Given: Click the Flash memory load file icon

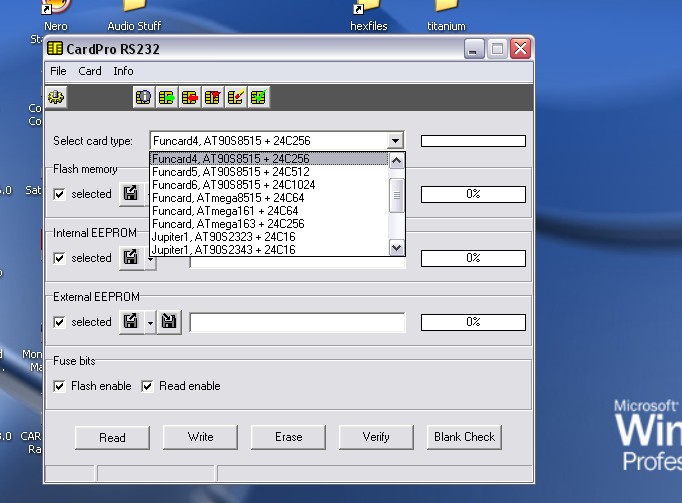Looking at the screenshot, I should point(131,194).
